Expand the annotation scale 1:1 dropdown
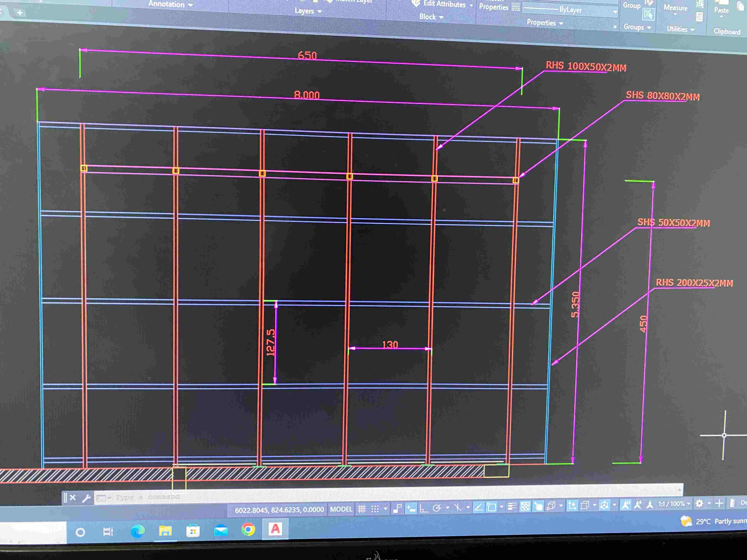The height and width of the screenshot is (560, 747). 675,504
